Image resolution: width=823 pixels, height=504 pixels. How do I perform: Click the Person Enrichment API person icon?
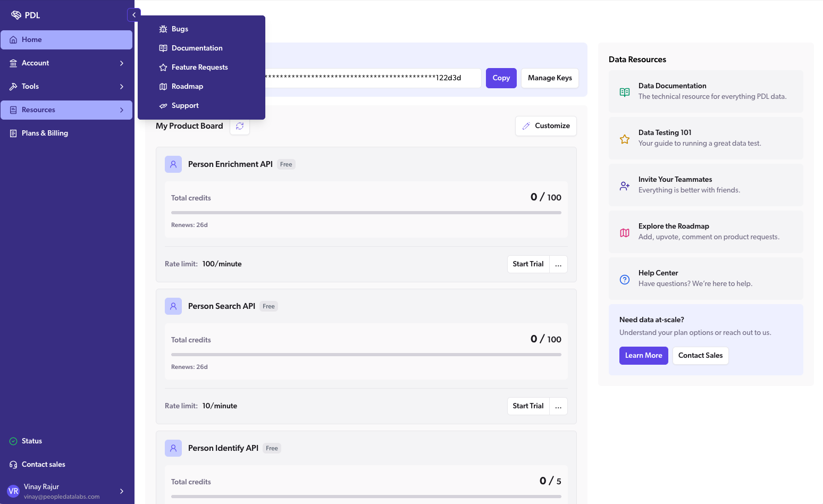click(173, 164)
